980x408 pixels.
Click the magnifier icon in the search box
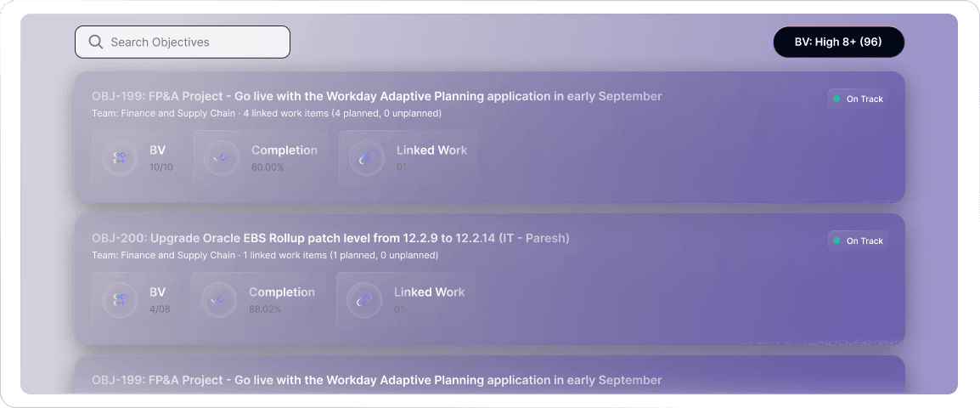(96, 42)
